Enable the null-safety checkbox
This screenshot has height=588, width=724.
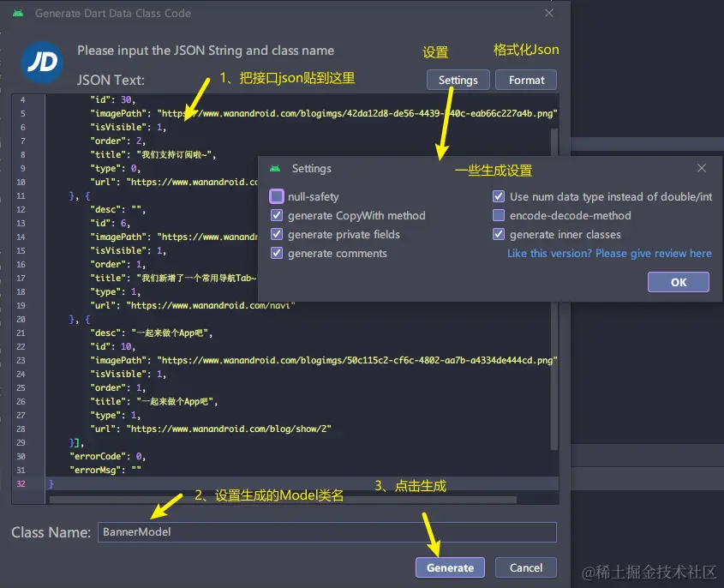(x=275, y=196)
